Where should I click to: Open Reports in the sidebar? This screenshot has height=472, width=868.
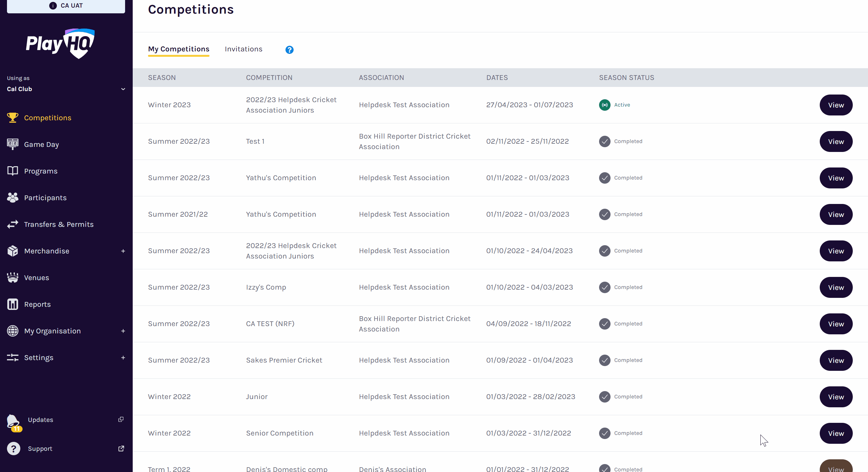click(x=37, y=304)
